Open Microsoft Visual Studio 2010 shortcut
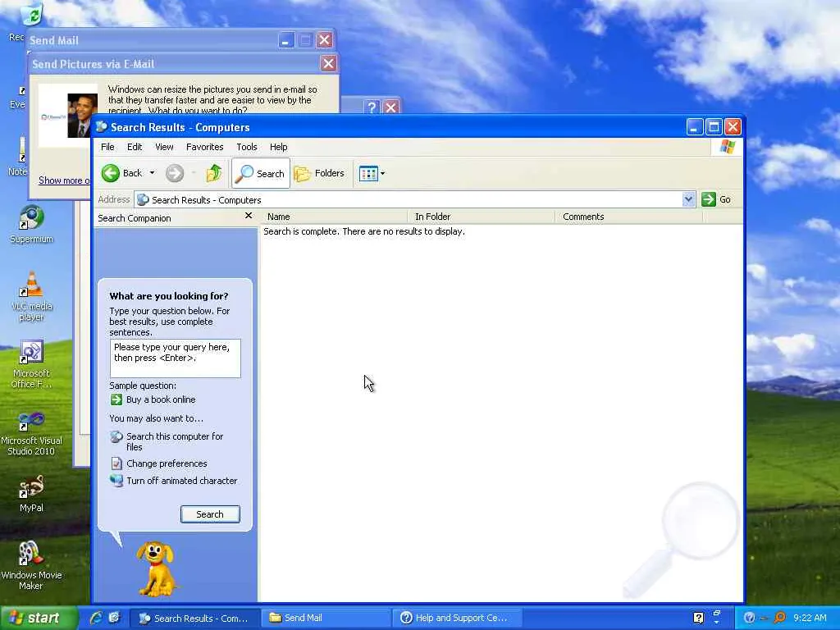This screenshot has width=840, height=630. pyautogui.click(x=31, y=433)
